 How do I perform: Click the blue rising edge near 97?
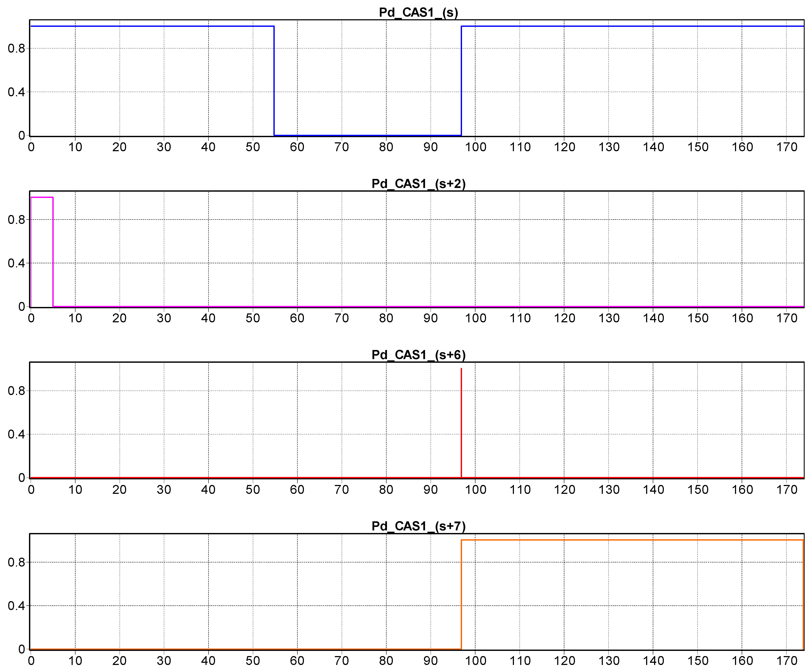coord(461,81)
